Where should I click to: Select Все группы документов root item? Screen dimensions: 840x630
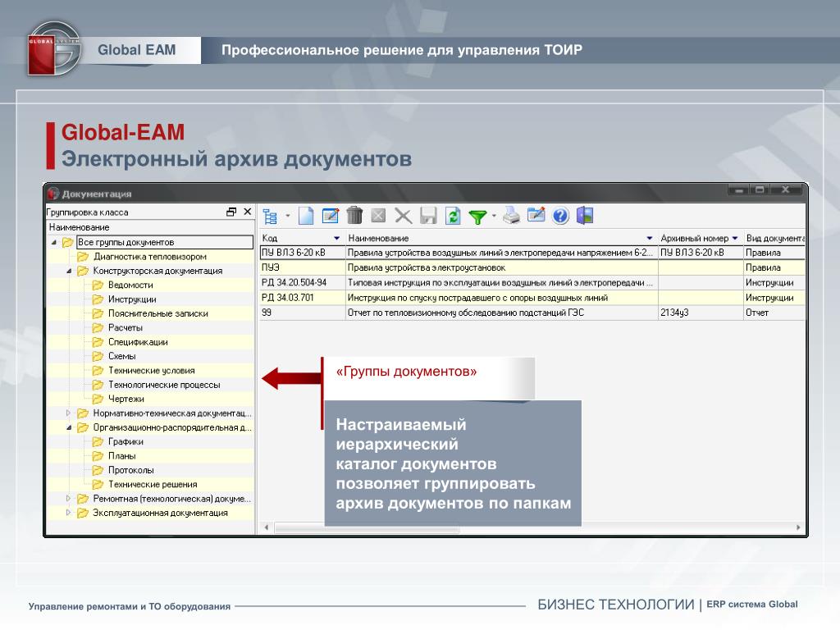[164, 242]
